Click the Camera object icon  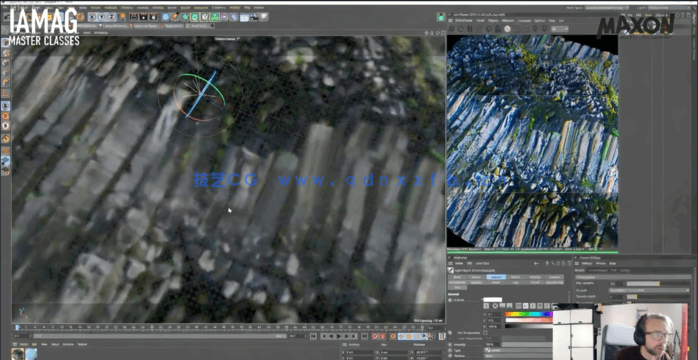(254, 17)
